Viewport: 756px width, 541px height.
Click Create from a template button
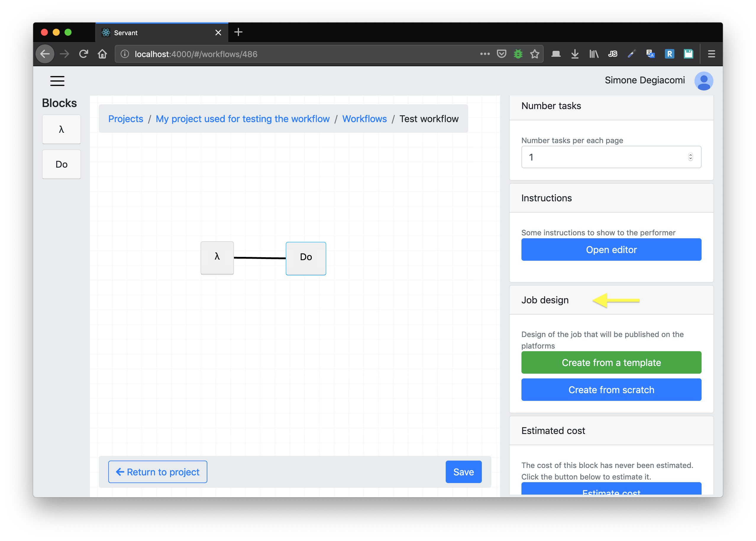click(611, 362)
